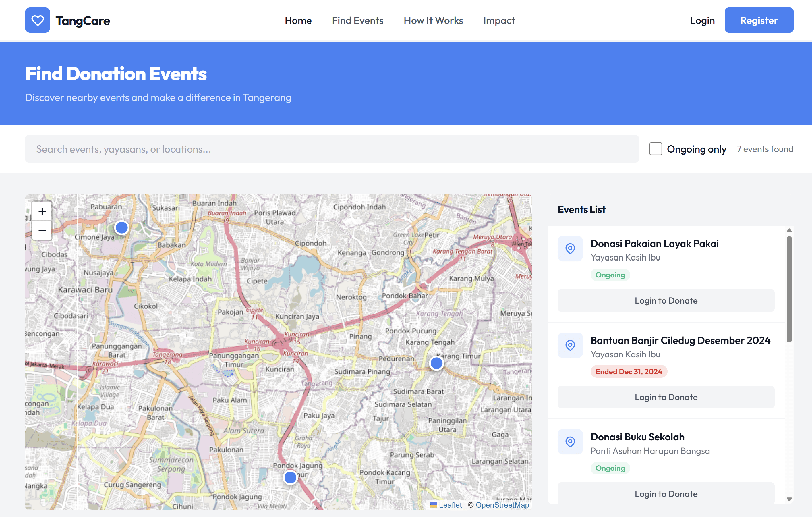Click location pin icon for Donasi Buku Sekolah
This screenshot has width=812, height=517.
click(x=570, y=442)
